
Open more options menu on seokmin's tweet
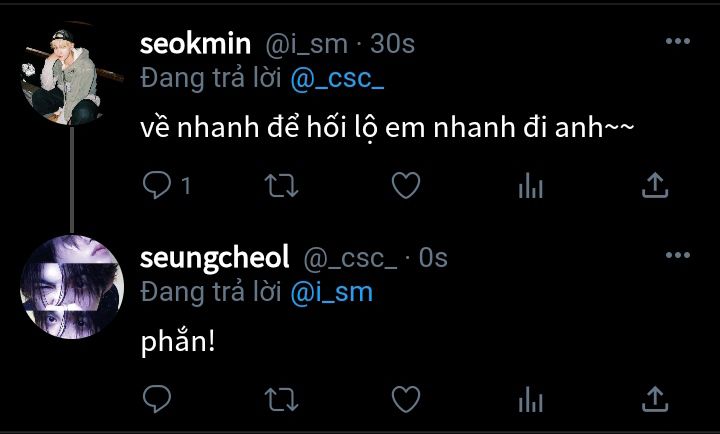pos(677,42)
